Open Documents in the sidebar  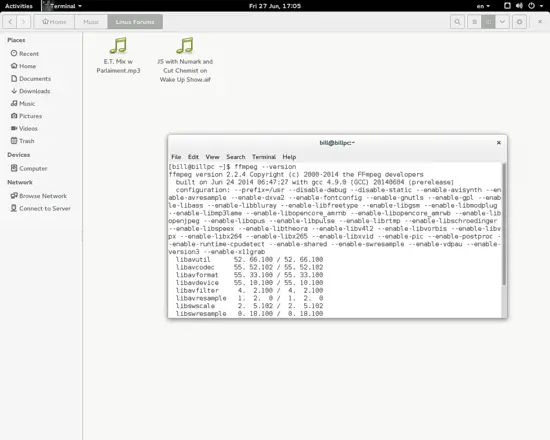pos(31,79)
